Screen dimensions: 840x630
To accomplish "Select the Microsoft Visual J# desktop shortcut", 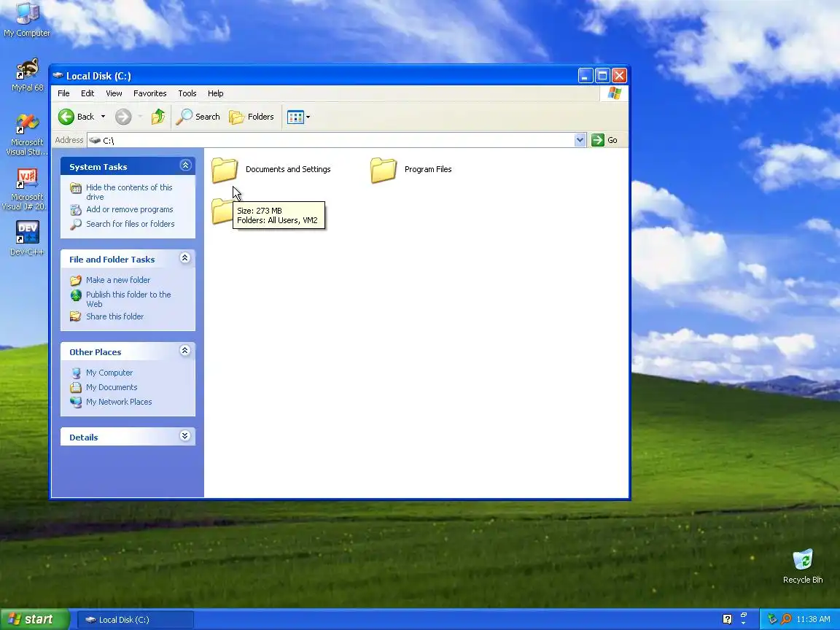I will 27,190.
